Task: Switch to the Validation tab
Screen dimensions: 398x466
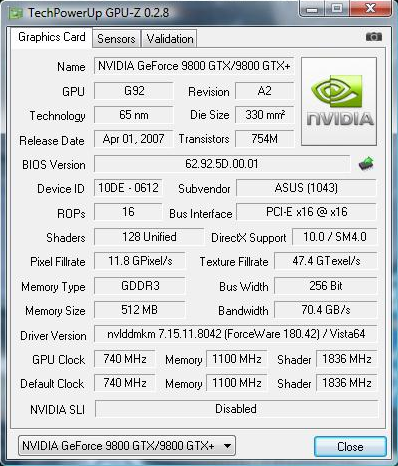Action: (x=170, y=39)
